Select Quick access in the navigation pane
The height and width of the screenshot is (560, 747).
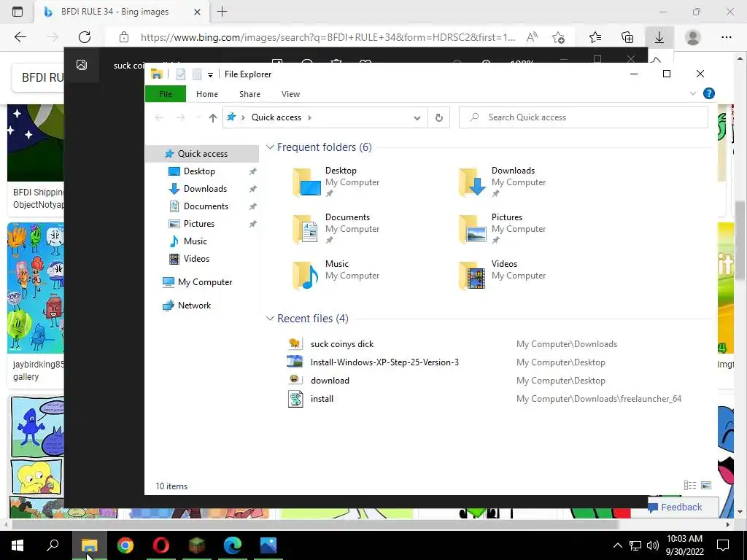202,153
